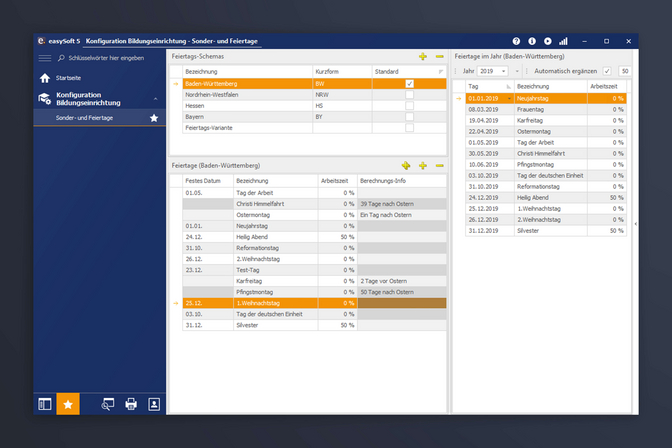The image size is (672, 448).
Task: Check Standard for Feiertags-Variante
Action: (409, 128)
